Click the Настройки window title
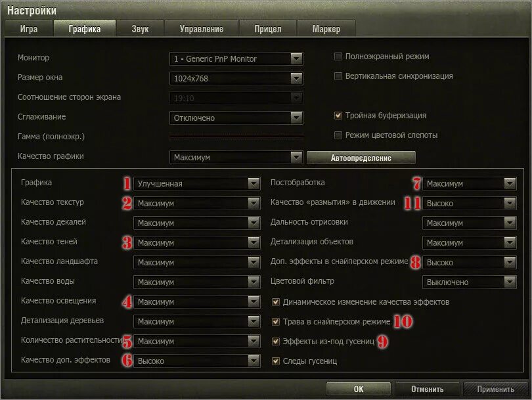The width and height of the screenshot is (532, 400). pyautogui.click(x=32, y=11)
